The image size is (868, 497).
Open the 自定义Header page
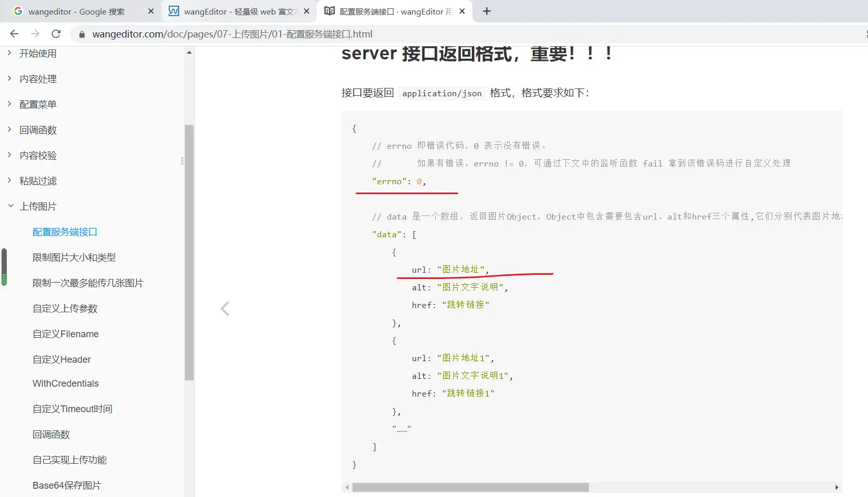[61, 360]
